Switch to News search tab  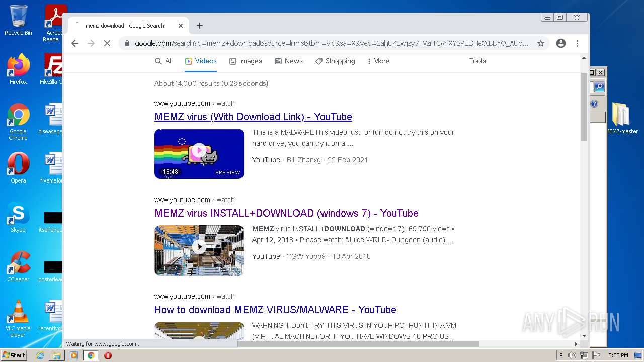pyautogui.click(x=289, y=61)
